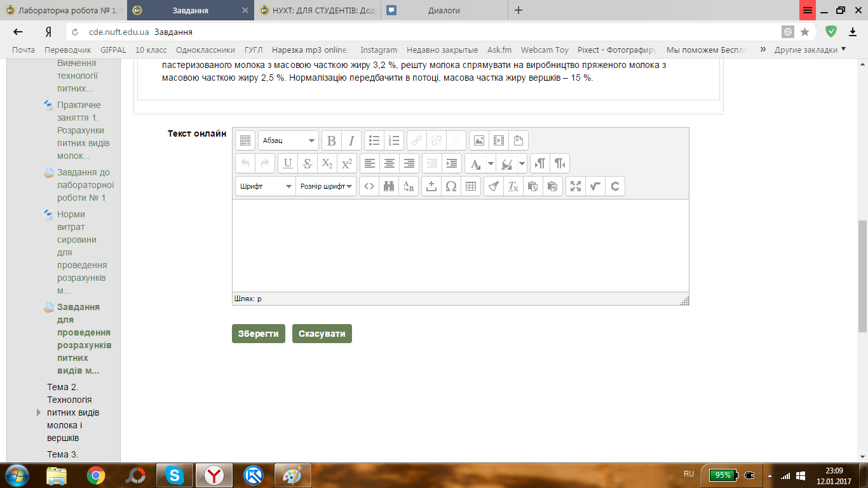868x488 pixels.
Task: Open the Шрифт font family dropdown
Action: click(x=265, y=186)
